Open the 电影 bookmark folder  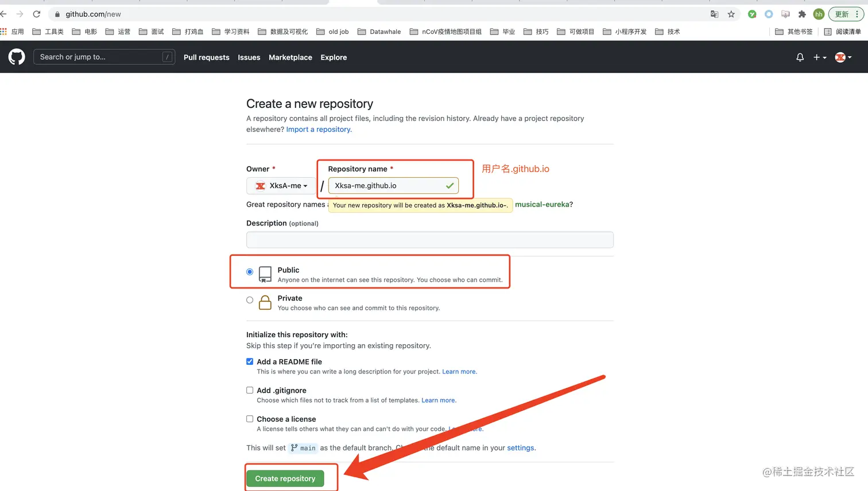pyautogui.click(x=84, y=32)
